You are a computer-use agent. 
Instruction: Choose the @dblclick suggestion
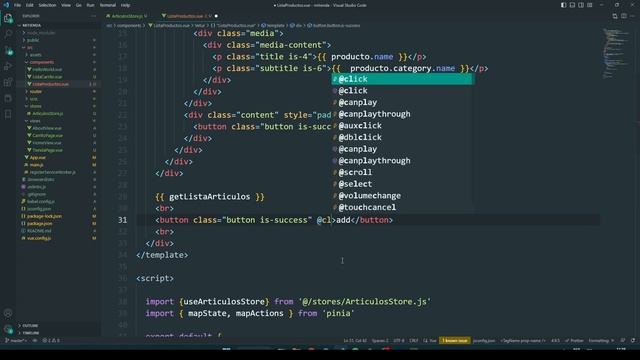pos(402,138)
